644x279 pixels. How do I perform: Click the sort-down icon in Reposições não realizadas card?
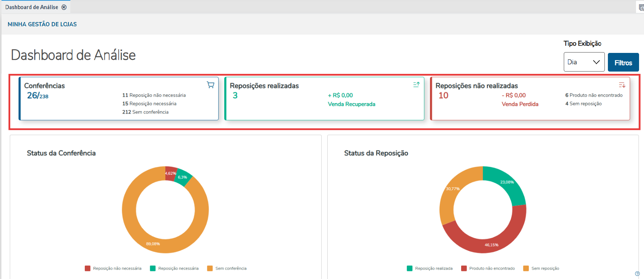click(622, 85)
